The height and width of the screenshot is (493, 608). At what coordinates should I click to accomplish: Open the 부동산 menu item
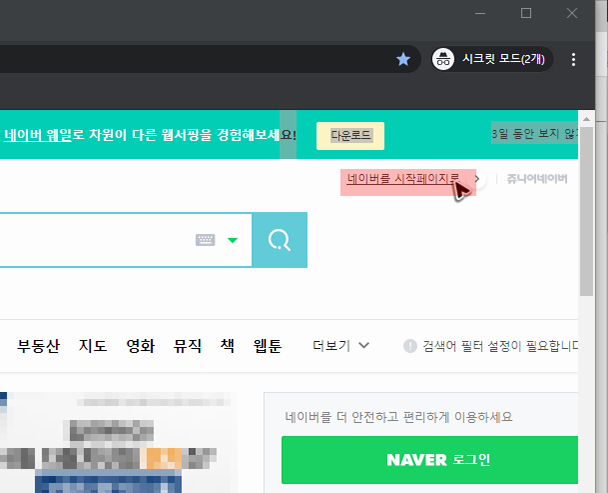[x=38, y=346]
